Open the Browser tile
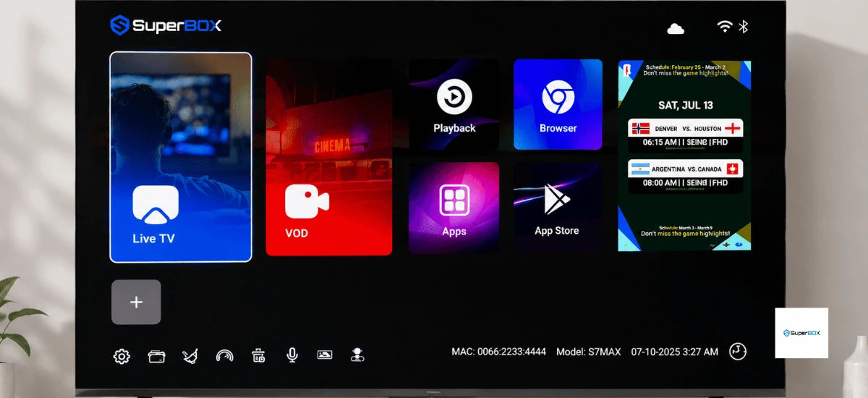Screen dimensions: 868x398 [558, 105]
